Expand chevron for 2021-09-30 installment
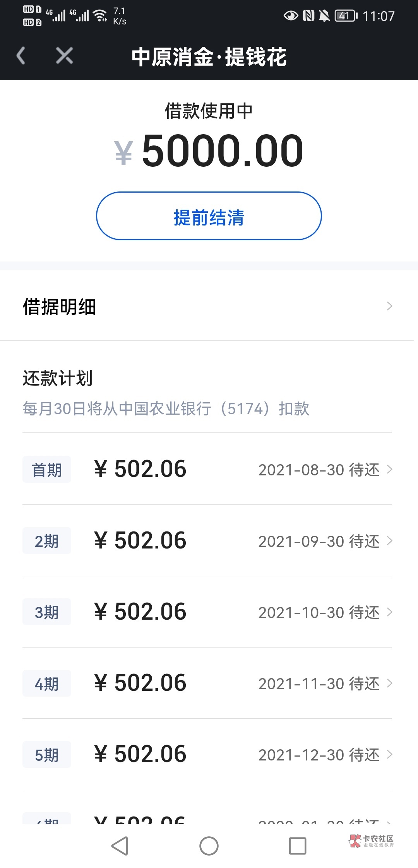 pos(390,541)
